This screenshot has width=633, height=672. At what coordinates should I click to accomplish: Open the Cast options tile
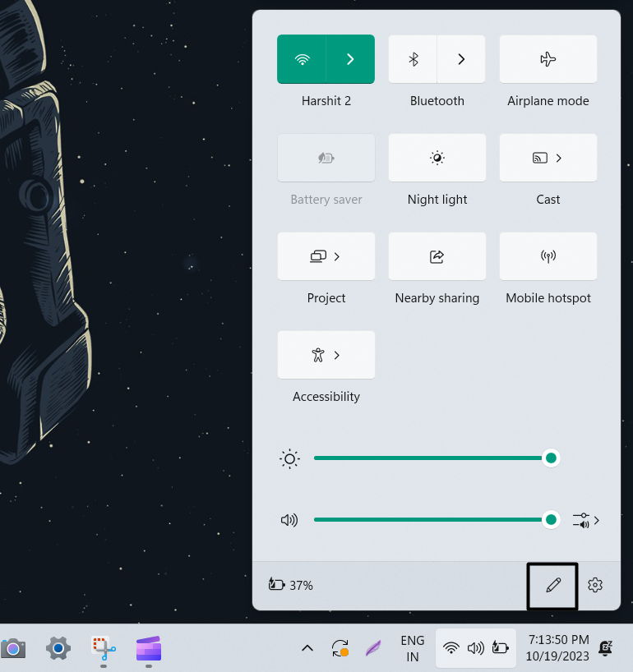[x=548, y=158]
